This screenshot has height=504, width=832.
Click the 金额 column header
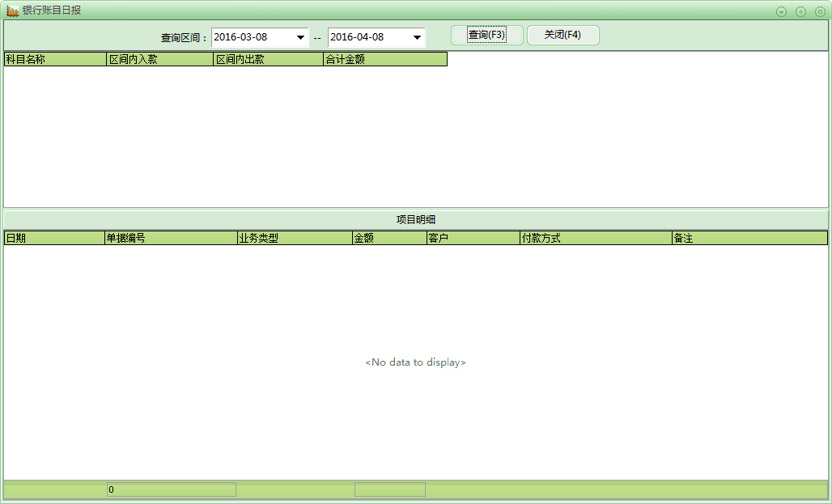click(x=388, y=239)
